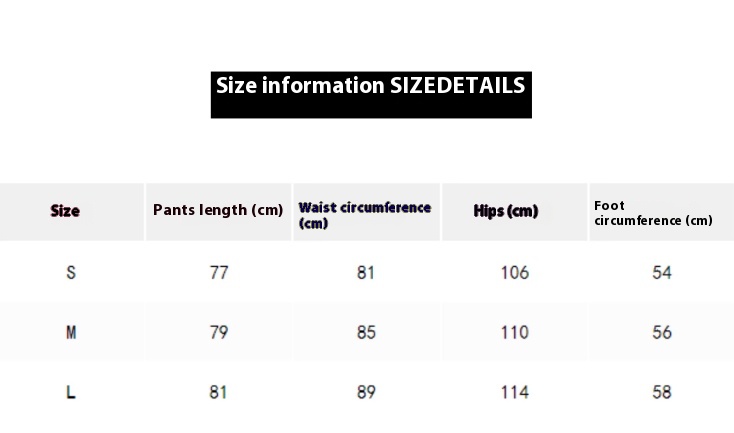Viewport: 734px width, 433px height.
Task: Click waist circumference value 89
Action: coord(366,393)
